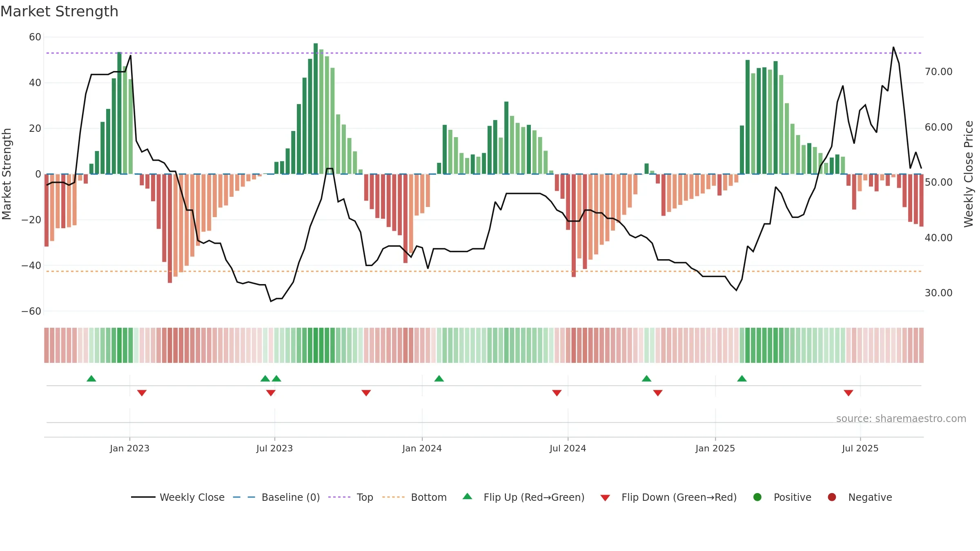Click the green Flip Up legend triangle icon

tap(468, 496)
